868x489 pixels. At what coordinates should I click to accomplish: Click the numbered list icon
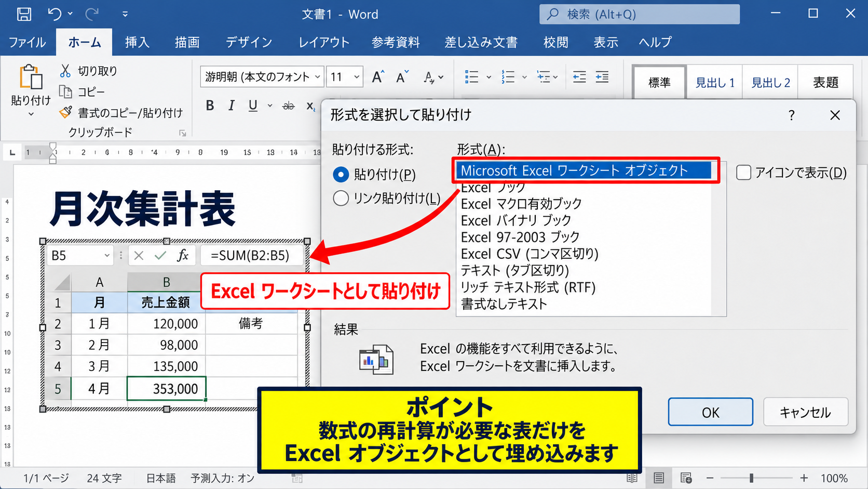pyautogui.click(x=508, y=77)
